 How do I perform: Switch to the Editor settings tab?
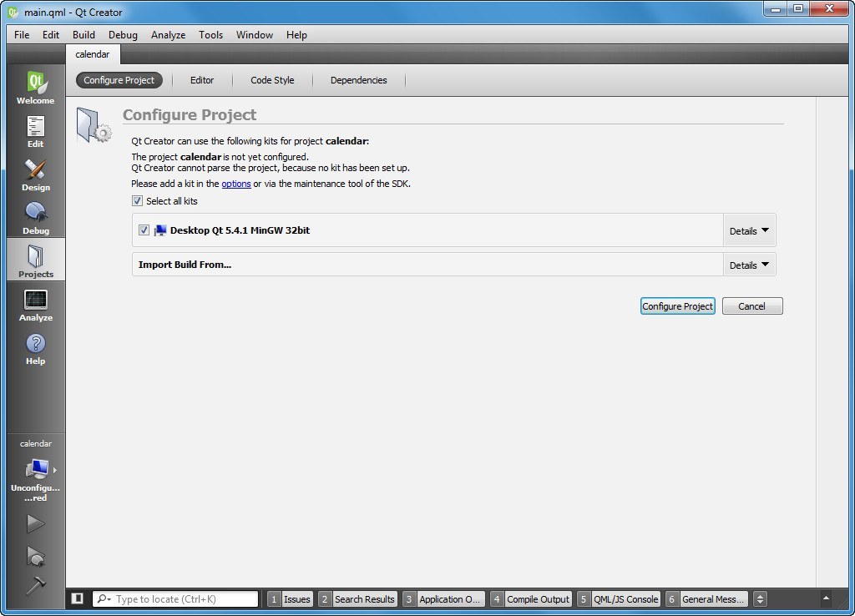tap(202, 80)
